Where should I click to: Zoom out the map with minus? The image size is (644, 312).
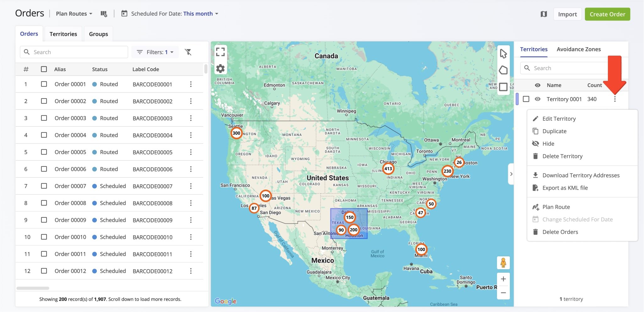tap(503, 293)
